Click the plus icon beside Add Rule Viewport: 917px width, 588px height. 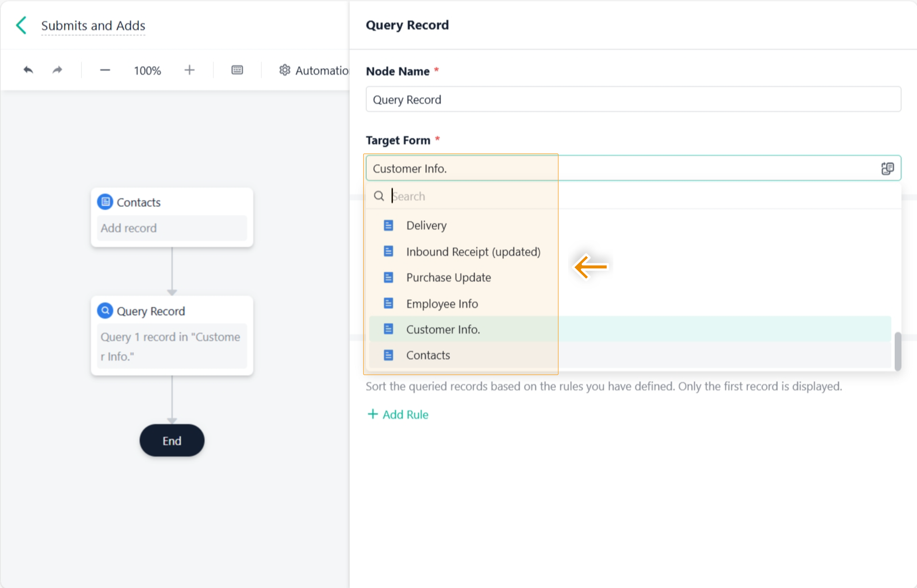tap(372, 414)
